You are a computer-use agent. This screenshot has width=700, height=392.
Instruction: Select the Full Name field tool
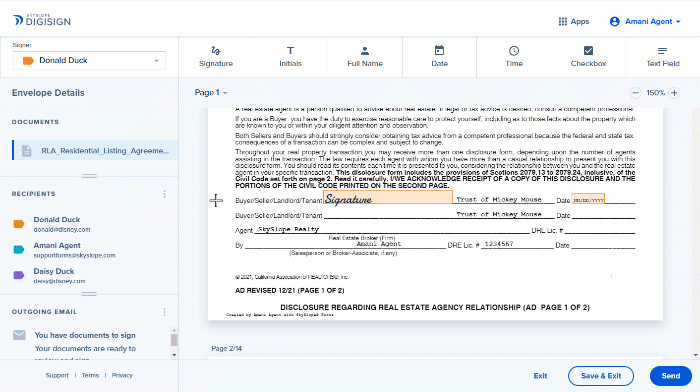(365, 57)
